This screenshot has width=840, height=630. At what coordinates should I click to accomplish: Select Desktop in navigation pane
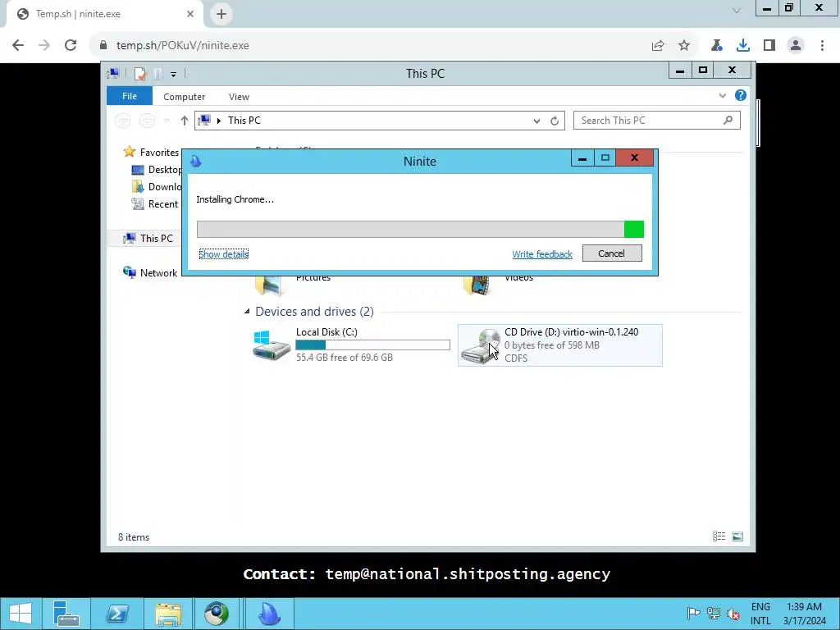157,170
